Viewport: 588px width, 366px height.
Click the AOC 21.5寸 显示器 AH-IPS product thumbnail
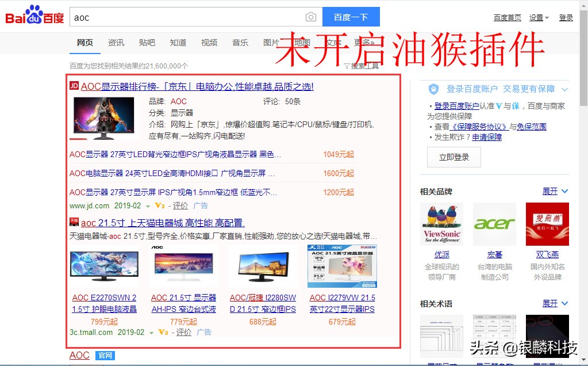(x=183, y=266)
